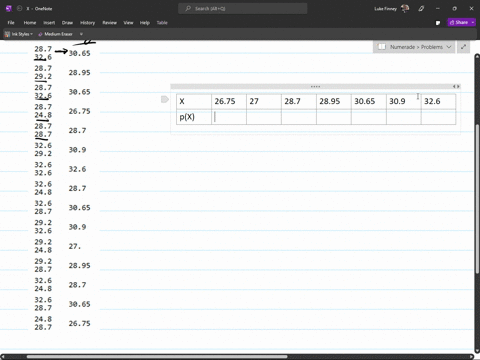The width and height of the screenshot is (480, 360).
Task: Click the empty p(X) cell under 27
Action: point(264,117)
